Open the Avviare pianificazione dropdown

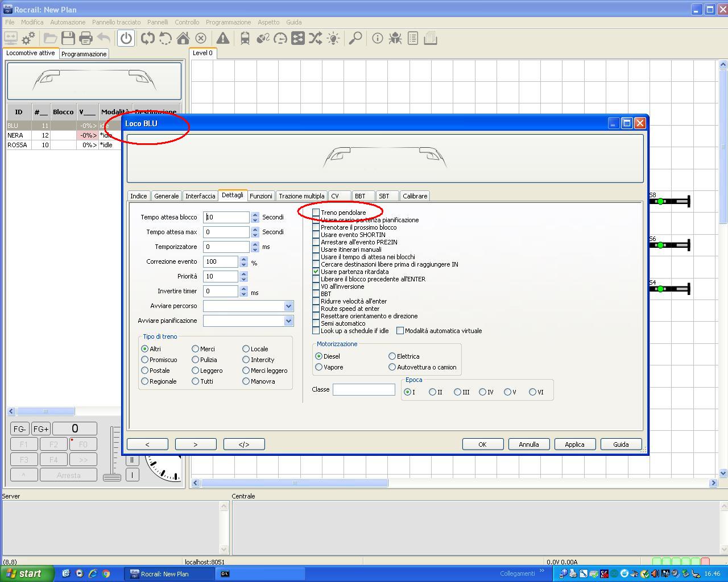[x=288, y=321]
